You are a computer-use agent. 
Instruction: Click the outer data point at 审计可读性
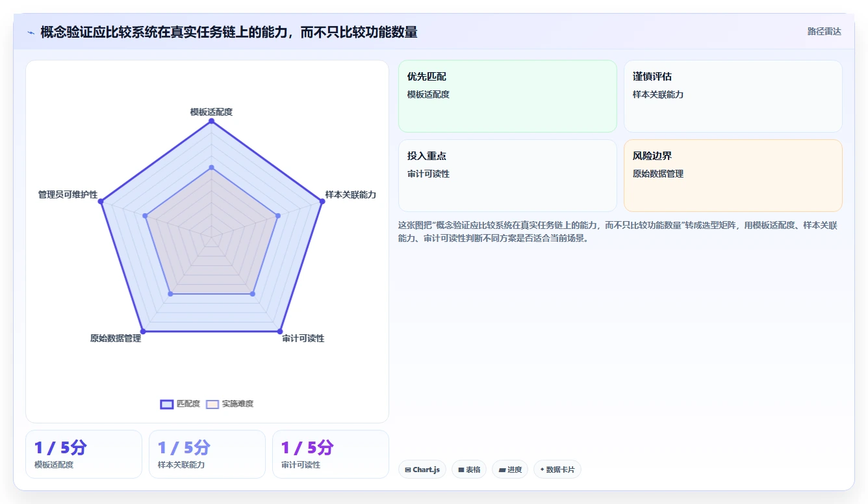coord(280,332)
